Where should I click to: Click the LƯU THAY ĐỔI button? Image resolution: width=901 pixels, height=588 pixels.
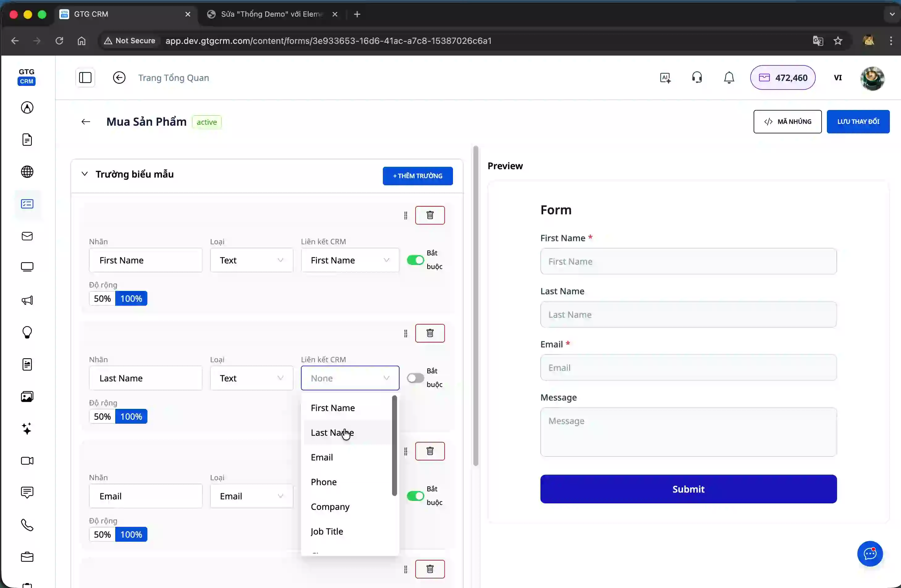click(x=858, y=122)
